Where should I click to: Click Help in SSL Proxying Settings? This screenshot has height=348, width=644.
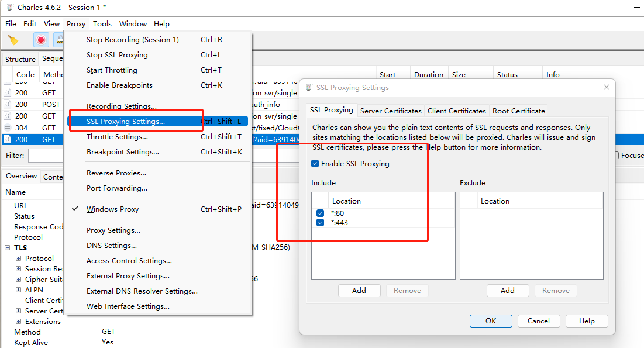pyautogui.click(x=587, y=321)
